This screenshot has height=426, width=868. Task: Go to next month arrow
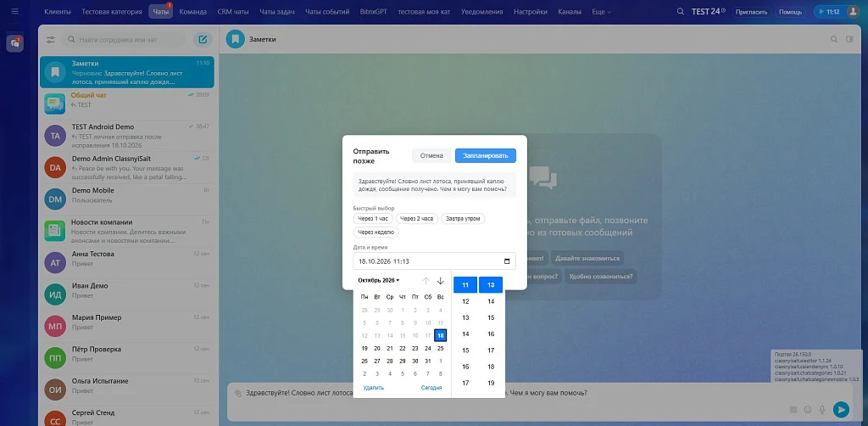[441, 281]
